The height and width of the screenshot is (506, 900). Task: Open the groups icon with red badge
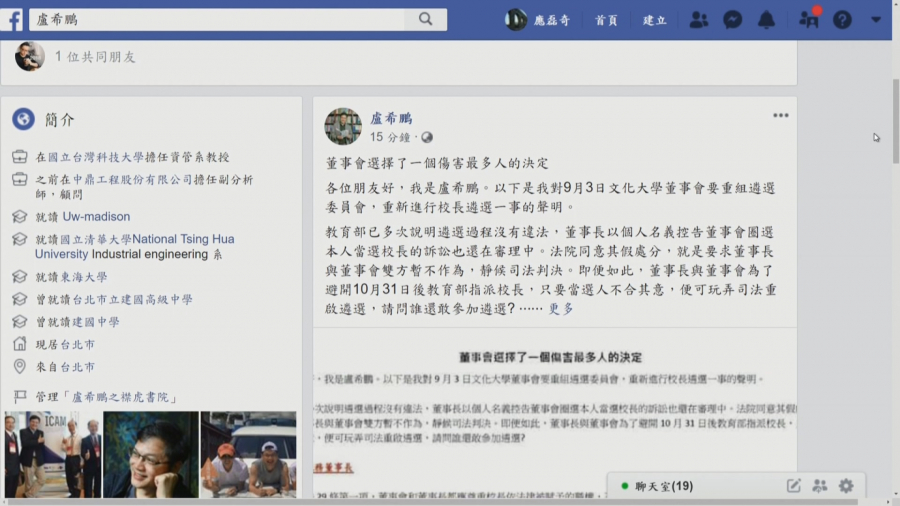pos(809,19)
